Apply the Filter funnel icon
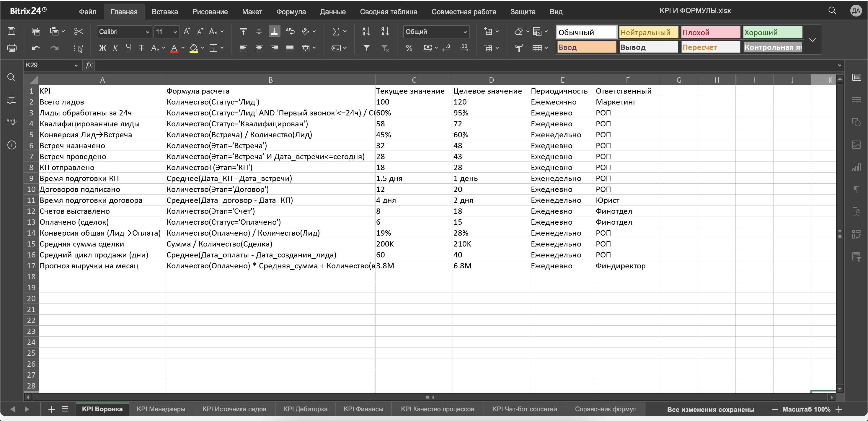 pos(366,48)
